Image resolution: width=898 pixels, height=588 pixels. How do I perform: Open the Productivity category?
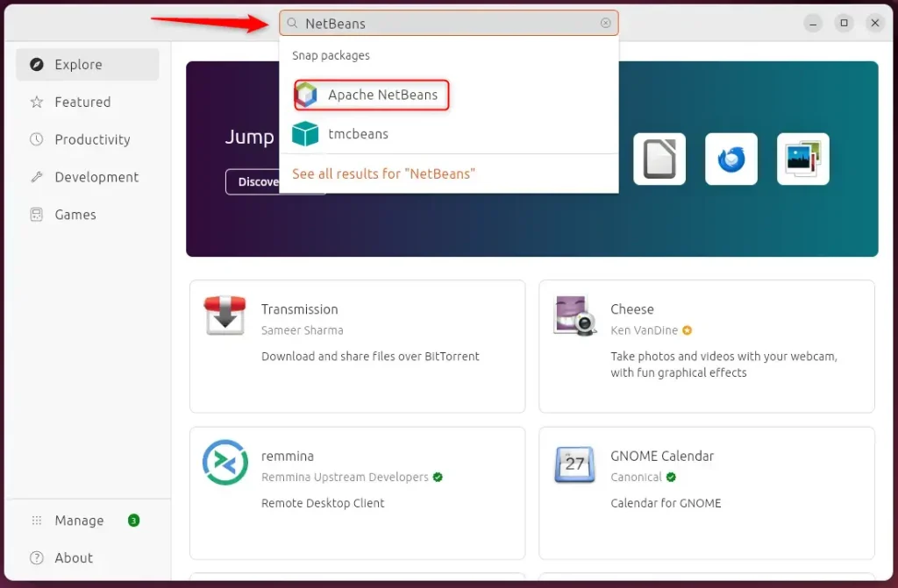click(x=88, y=139)
